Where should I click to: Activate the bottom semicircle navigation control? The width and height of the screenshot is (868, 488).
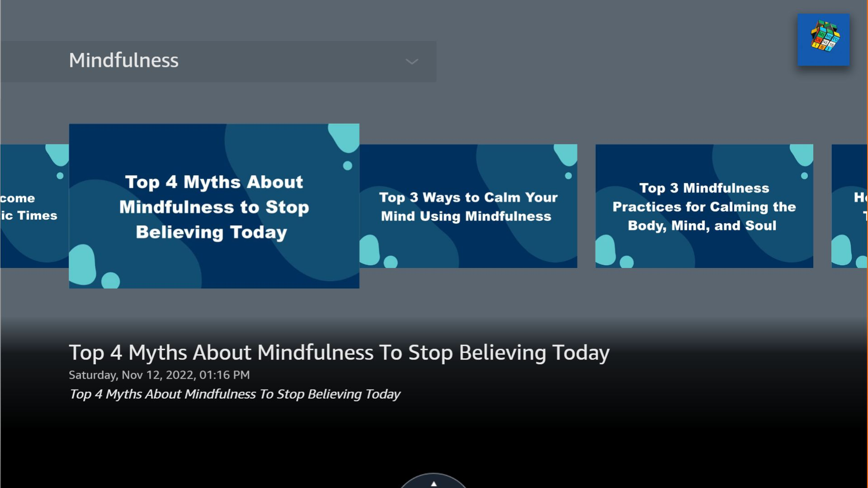434,483
